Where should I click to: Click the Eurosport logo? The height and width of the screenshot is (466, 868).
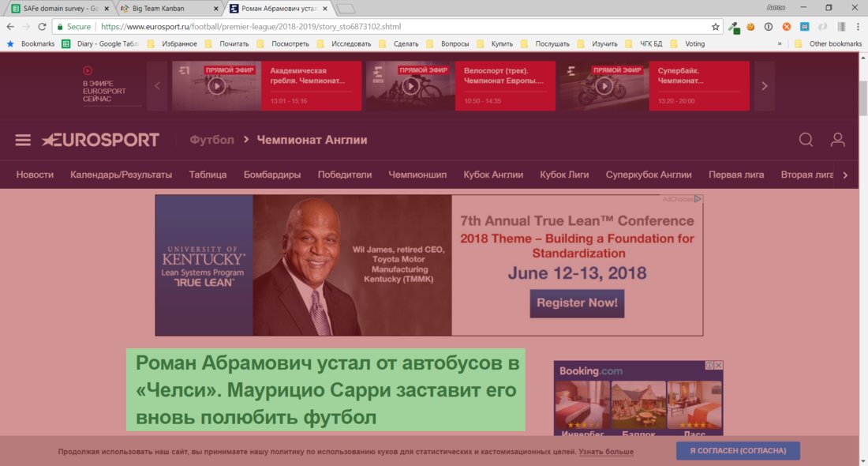coord(101,140)
